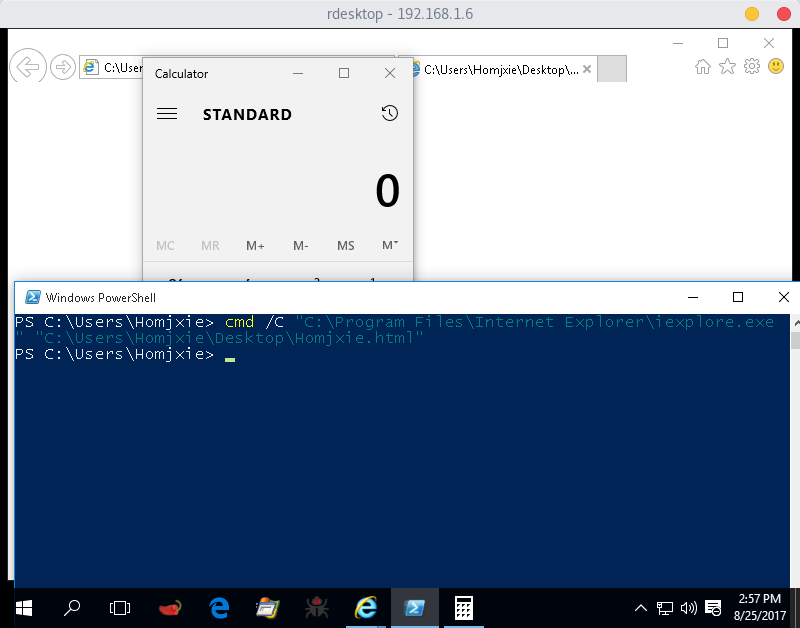Click the smiley feedback icon in Internet Explorer

click(776, 66)
